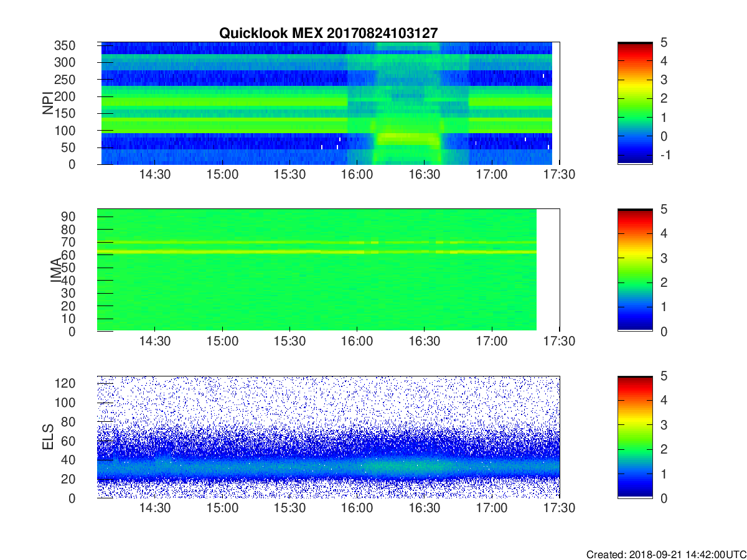The width and height of the screenshot is (747, 560).
Task: Click the IMA panel colorbar
Action: pyautogui.click(x=635, y=270)
